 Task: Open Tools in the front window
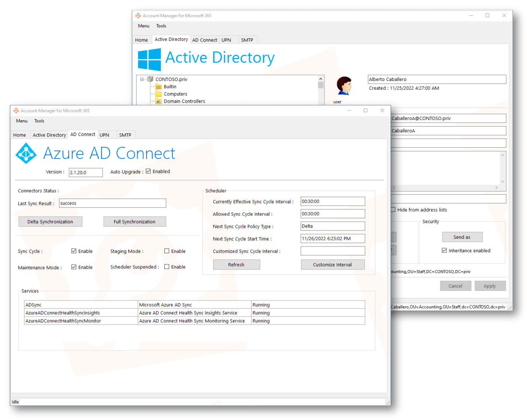(39, 121)
